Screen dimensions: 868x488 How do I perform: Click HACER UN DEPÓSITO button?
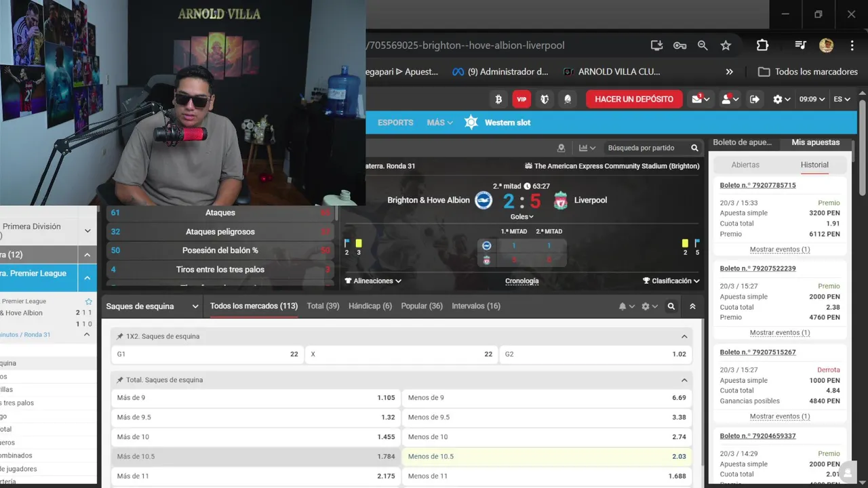[634, 99]
